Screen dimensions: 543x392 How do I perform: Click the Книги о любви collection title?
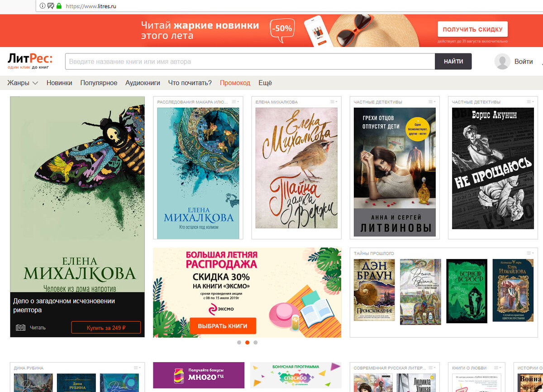pos(470,368)
